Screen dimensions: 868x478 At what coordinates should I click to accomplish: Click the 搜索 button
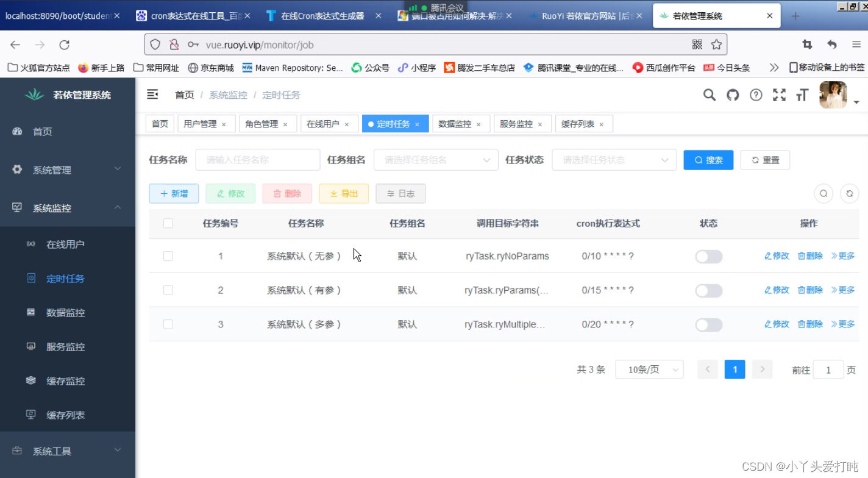point(708,160)
